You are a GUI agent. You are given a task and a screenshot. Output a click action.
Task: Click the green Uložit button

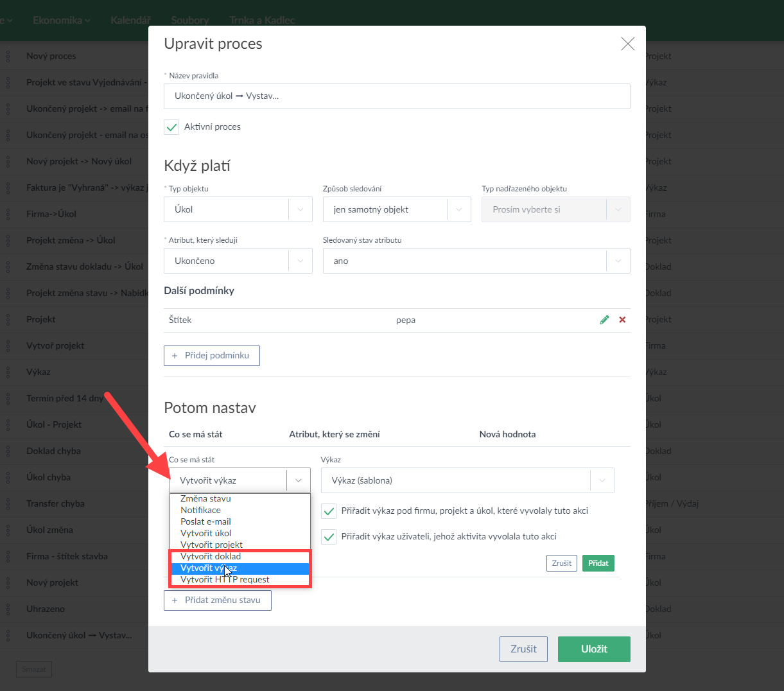pos(594,649)
